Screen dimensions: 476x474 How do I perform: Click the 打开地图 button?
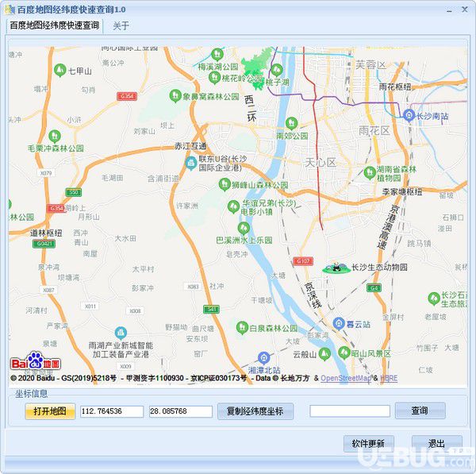click(x=50, y=411)
